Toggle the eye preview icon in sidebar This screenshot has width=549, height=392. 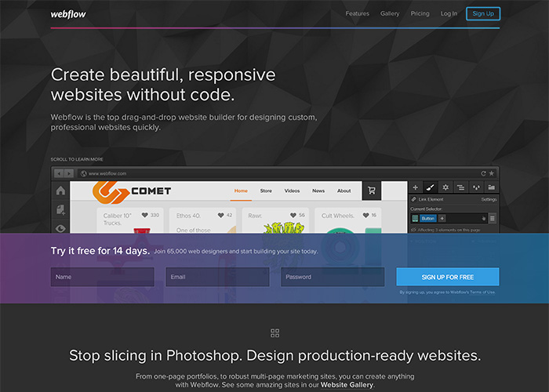[x=60, y=229]
